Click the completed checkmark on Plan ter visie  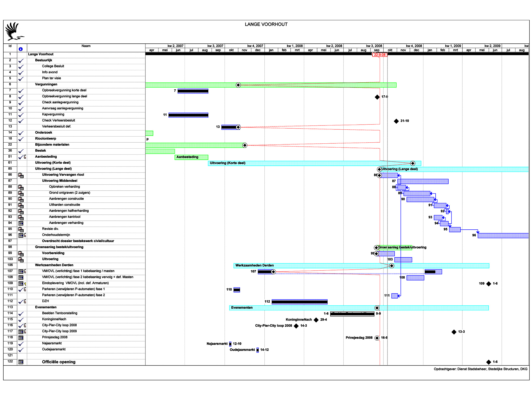(21, 79)
